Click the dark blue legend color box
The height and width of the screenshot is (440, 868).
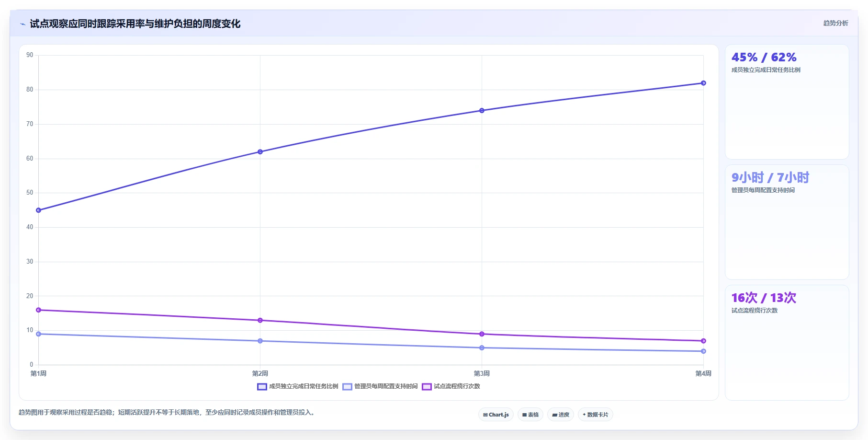(x=262, y=387)
